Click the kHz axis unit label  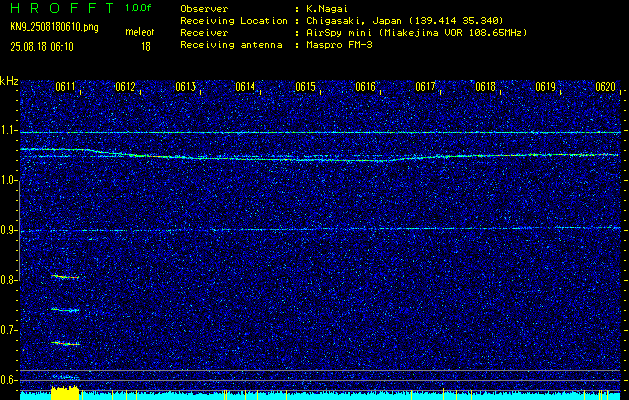pos(9,81)
